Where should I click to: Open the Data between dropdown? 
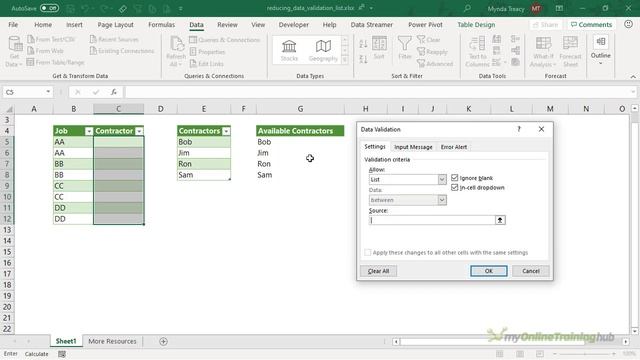pyautogui.click(x=442, y=200)
